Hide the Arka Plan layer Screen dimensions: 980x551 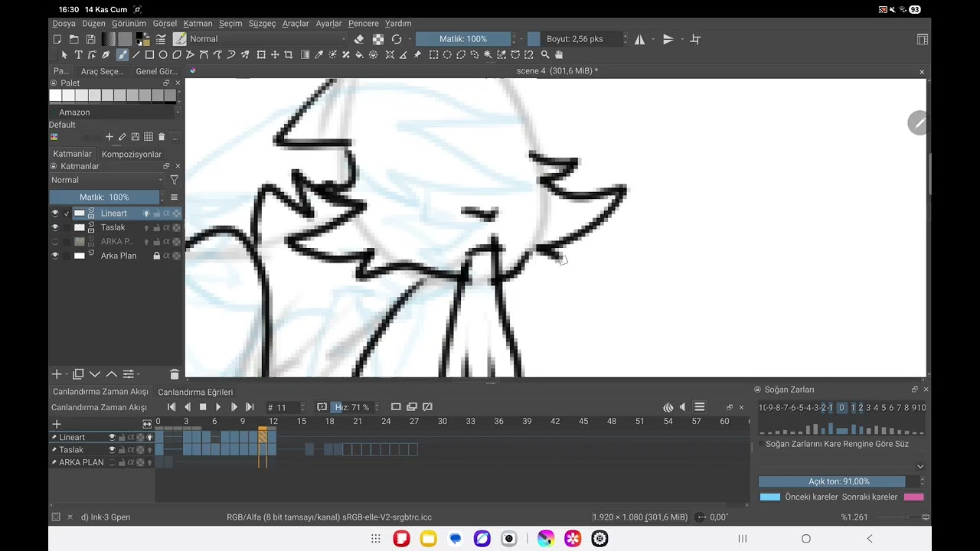[x=54, y=256]
